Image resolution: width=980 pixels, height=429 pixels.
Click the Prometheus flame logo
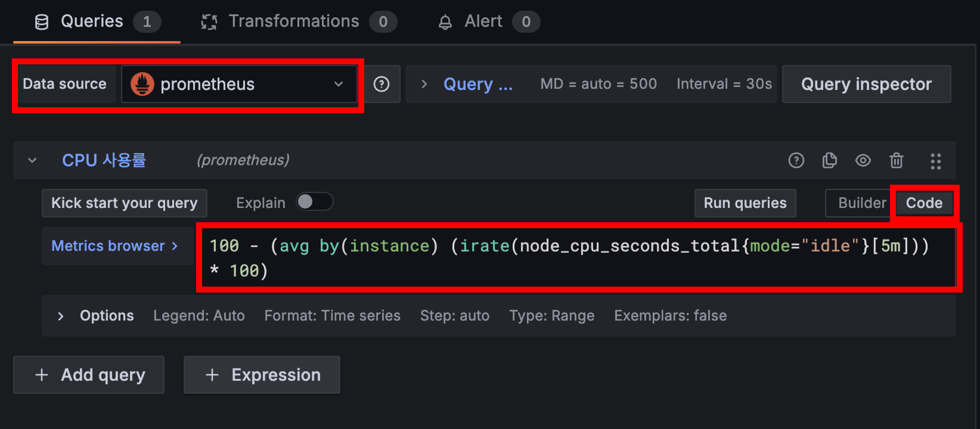(x=142, y=84)
